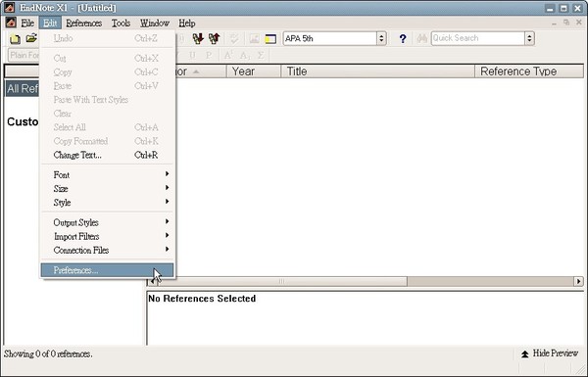Click Copy in the Edit menu
Viewport: 588px width, 377px height.
point(107,71)
